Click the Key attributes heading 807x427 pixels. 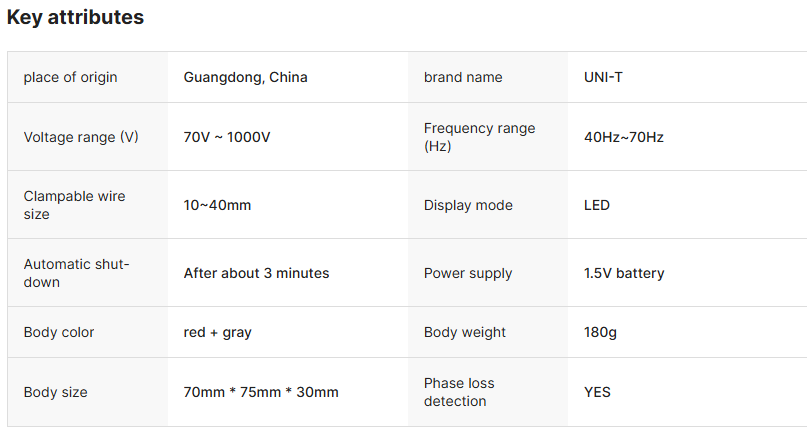75,18
